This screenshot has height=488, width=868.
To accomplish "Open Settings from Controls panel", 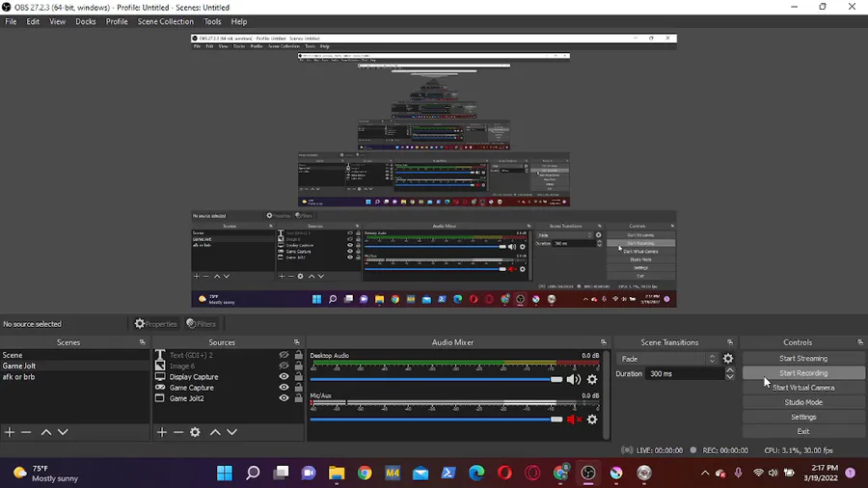I will pyautogui.click(x=803, y=417).
